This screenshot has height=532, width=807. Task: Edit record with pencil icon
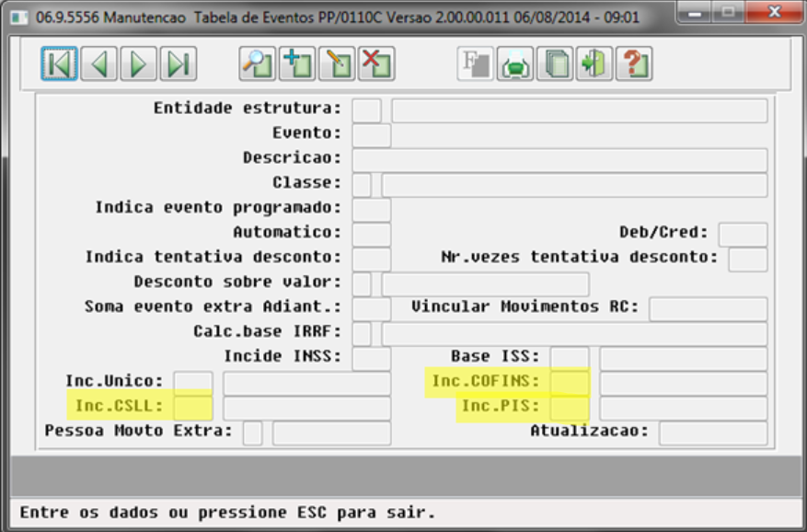point(337,64)
